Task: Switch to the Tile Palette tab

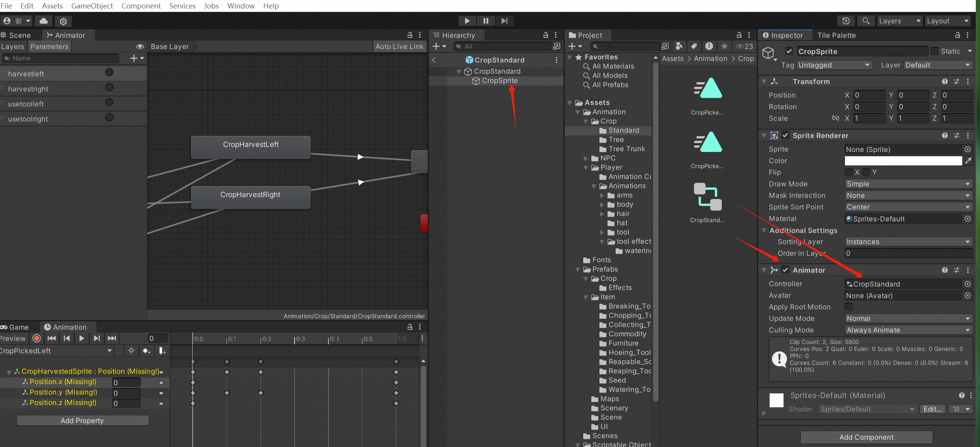Action: [x=836, y=35]
